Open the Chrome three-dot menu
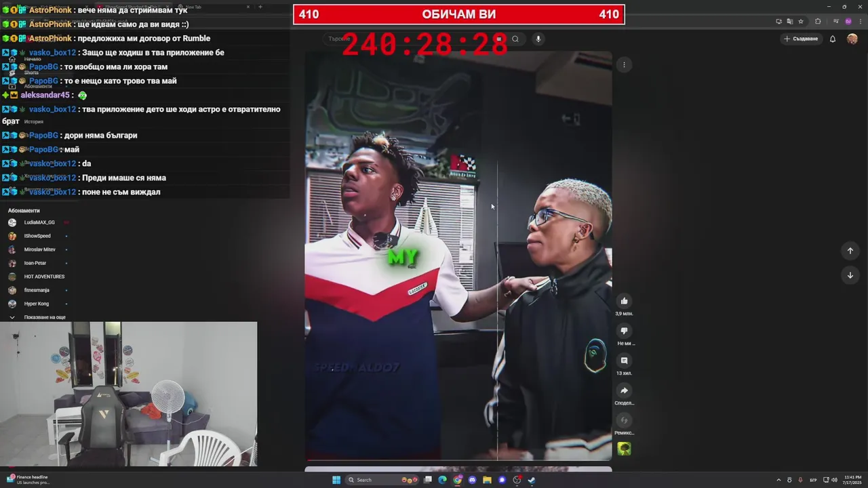 click(860, 21)
